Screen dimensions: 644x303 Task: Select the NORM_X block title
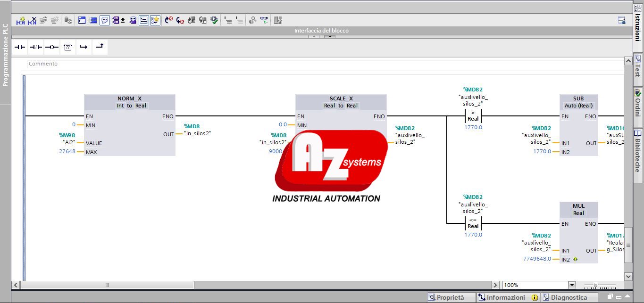click(x=129, y=98)
